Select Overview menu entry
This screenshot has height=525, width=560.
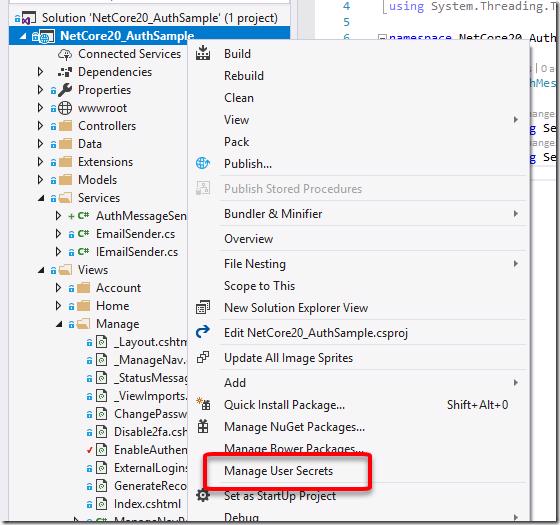click(x=249, y=239)
